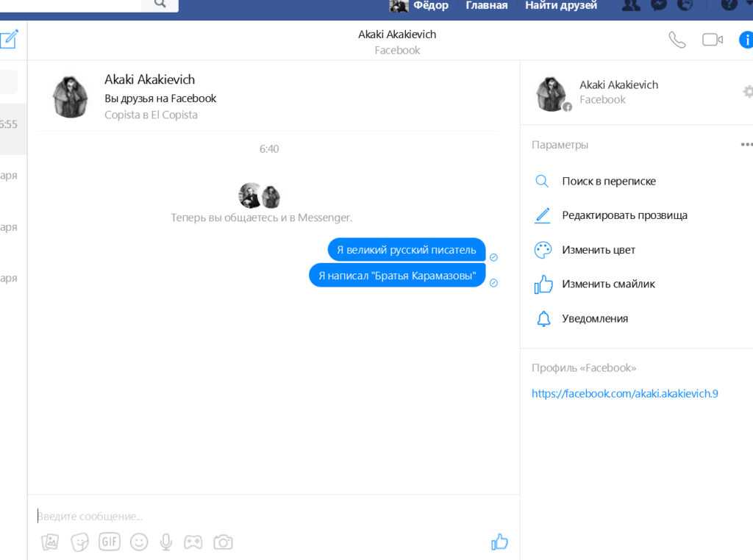
Task: Open Найти друзей in top bar
Action: coord(561,5)
